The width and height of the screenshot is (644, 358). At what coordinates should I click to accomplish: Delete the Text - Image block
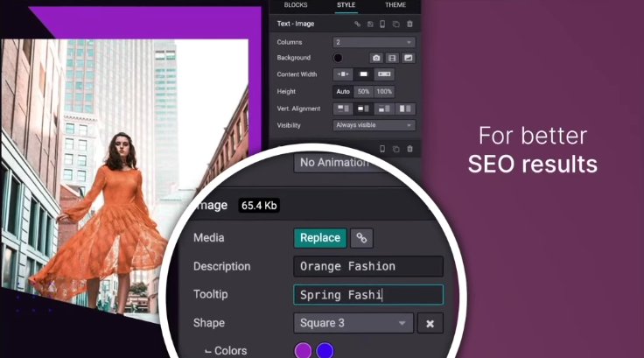409,24
